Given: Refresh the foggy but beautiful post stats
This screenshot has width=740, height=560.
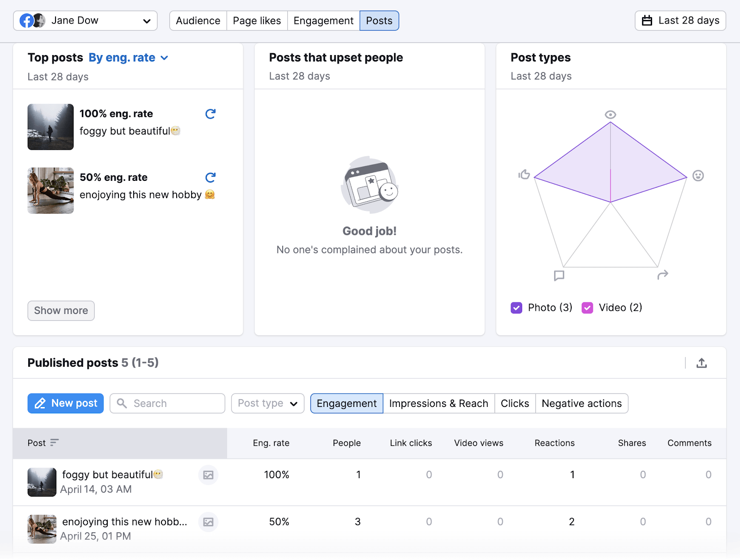Looking at the screenshot, I should point(210,114).
